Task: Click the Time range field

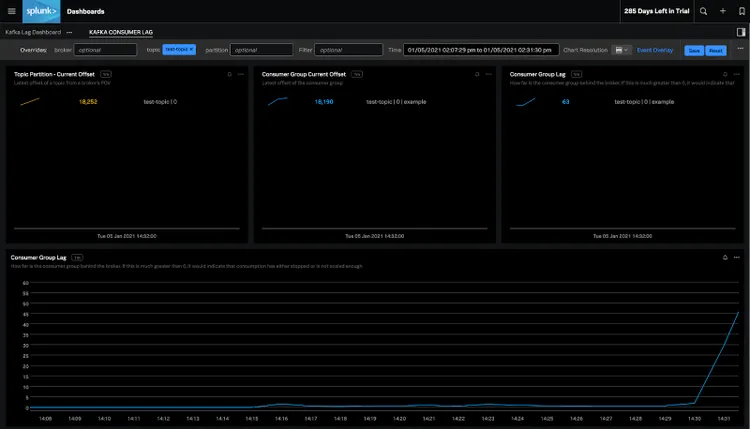Action: click(481, 49)
